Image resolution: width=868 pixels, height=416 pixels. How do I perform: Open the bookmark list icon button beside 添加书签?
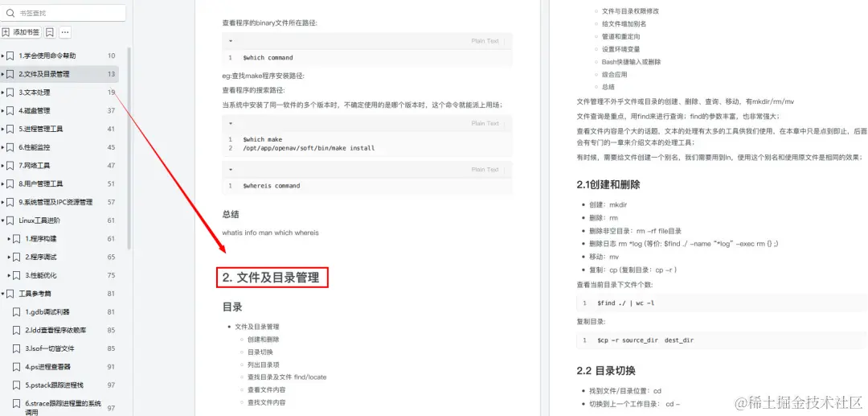coord(50,32)
